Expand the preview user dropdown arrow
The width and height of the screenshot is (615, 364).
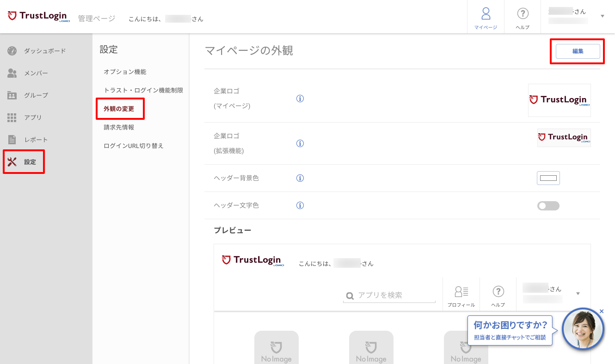tap(578, 294)
